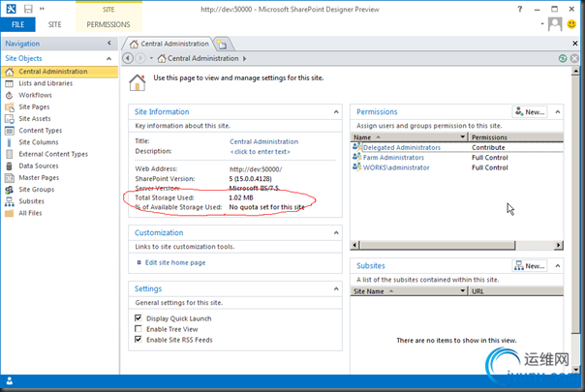The image size is (585, 392).
Task: Click the URL column header
Action: click(x=515, y=291)
